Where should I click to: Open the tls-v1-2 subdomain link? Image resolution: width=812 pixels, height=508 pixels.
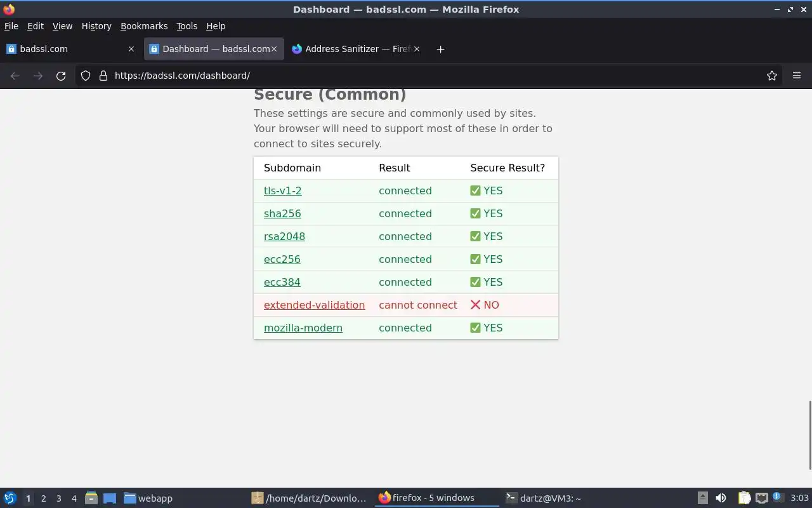click(x=283, y=190)
